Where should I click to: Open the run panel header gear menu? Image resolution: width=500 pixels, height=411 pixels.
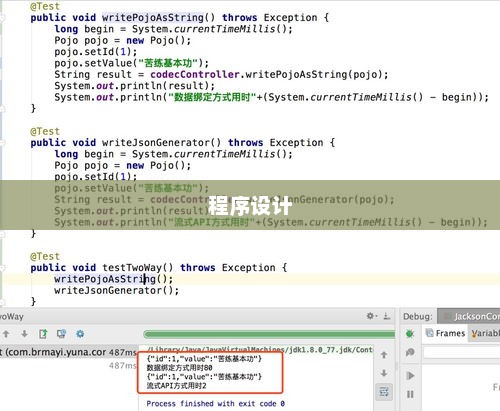[371, 316]
